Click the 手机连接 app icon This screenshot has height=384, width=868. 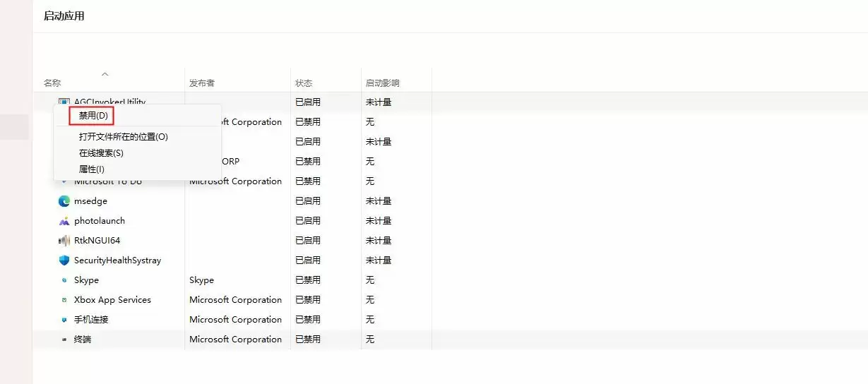(64, 320)
